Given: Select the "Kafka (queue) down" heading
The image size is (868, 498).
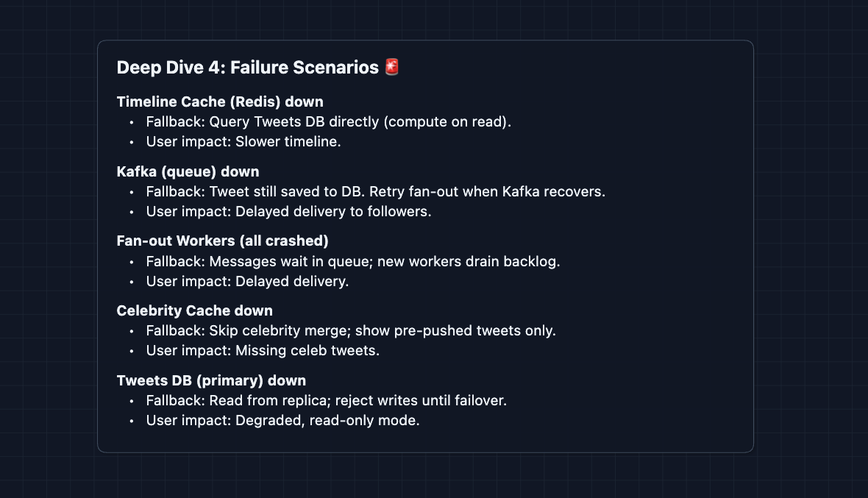Looking at the screenshot, I should pos(188,171).
